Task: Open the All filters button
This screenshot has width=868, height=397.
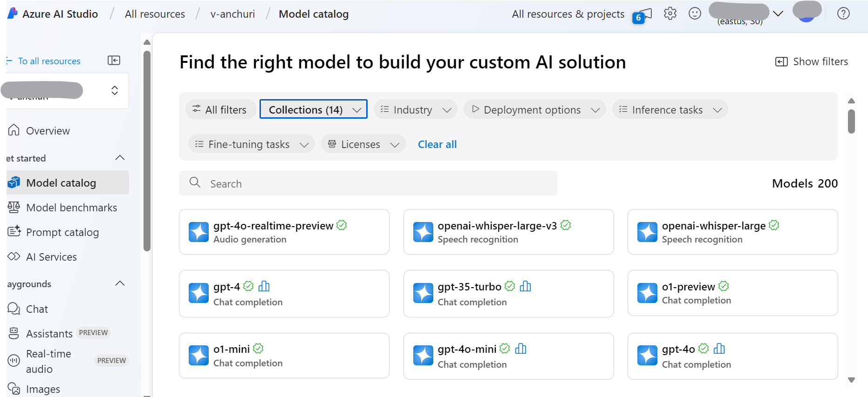Action: pyautogui.click(x=220, y=109)
